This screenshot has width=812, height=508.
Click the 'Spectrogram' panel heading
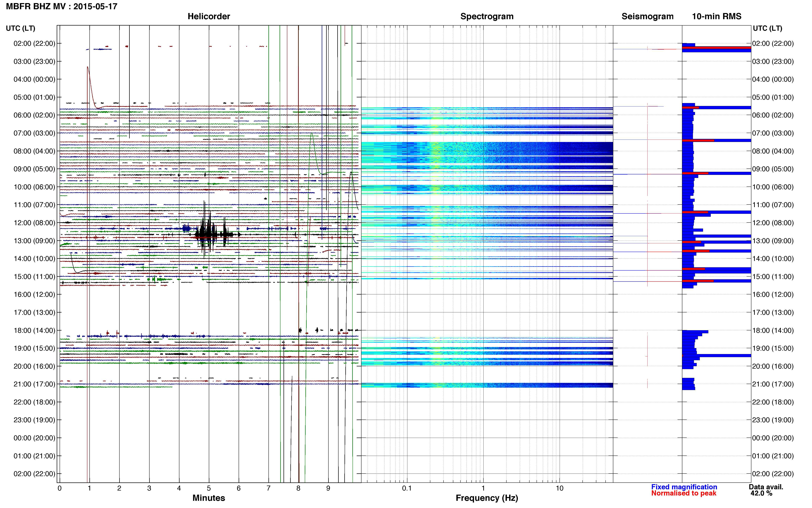[x=487, y=16]
